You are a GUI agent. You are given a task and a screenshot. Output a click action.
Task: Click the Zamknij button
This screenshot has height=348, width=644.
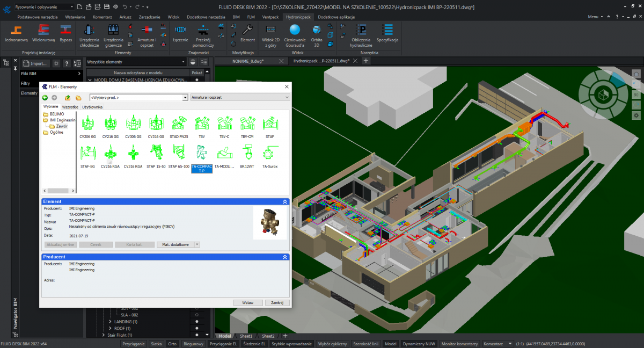277,303
